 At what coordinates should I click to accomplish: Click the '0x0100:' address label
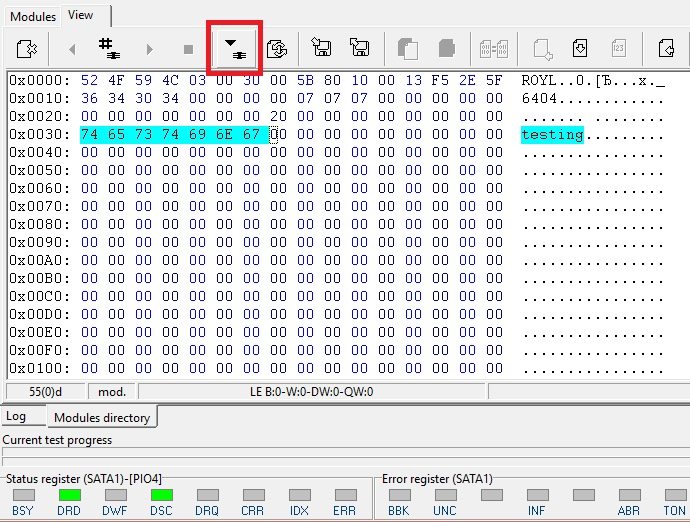click(40, 368)
